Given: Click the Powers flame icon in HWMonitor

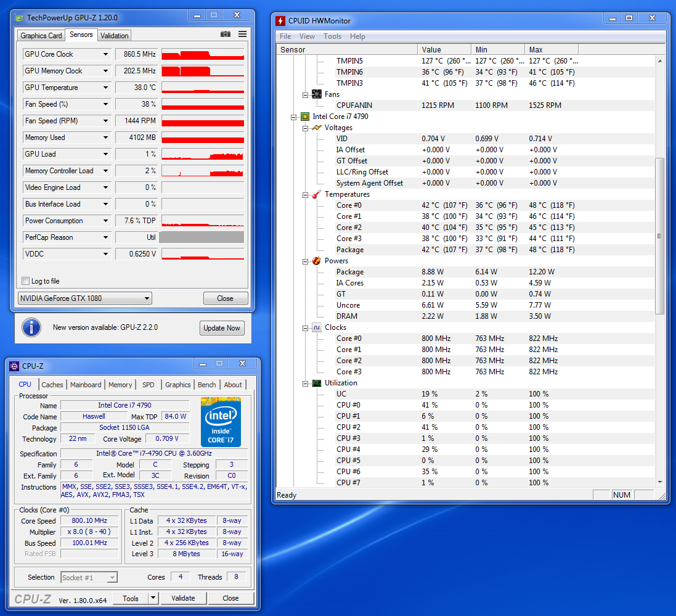Looking at the screenshot, I should click(317, 261).
